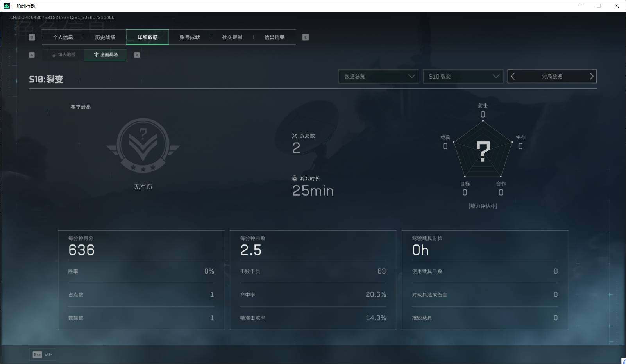626x364 pixels.
Task: Click the 射击 radar label
Action: coord(483,105)
